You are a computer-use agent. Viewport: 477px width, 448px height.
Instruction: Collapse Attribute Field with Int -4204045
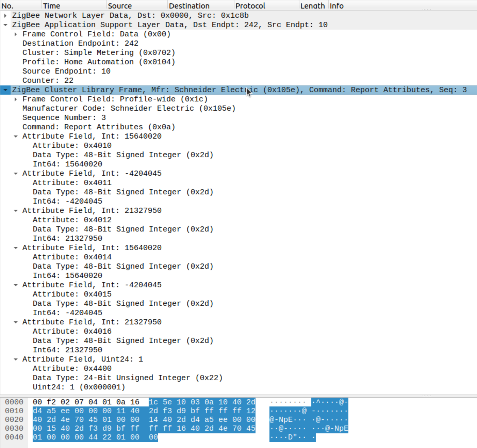click(x=16, y=173)
